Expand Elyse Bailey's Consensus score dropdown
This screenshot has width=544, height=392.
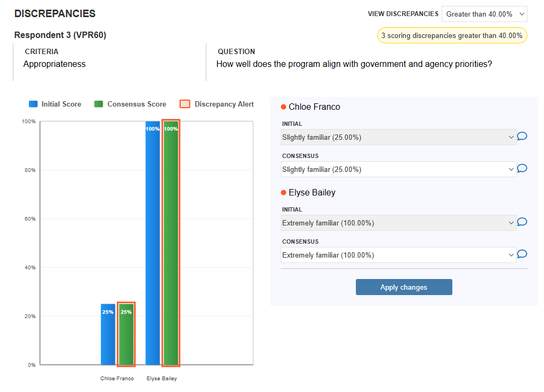point(398,255)
